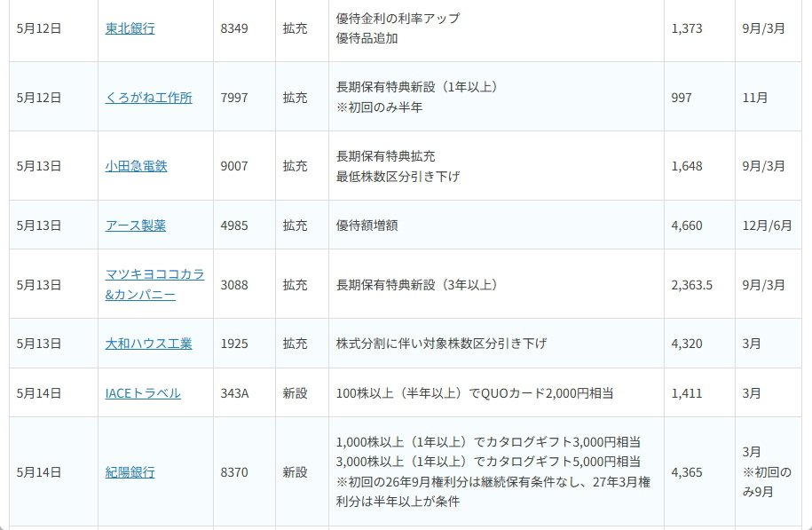The width and height of the screenshot is (812, 530).
Task: Click 新設 label in IACEトラベル row
Action: click(296, 393)
